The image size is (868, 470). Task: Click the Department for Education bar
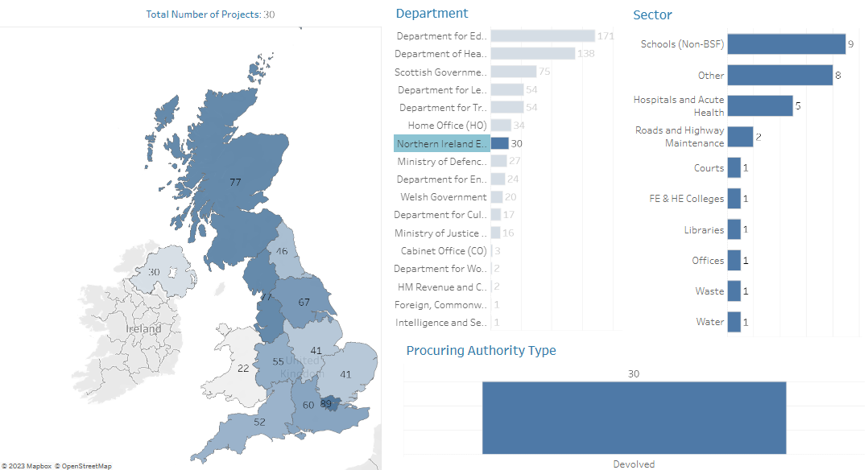coord(543,36)
